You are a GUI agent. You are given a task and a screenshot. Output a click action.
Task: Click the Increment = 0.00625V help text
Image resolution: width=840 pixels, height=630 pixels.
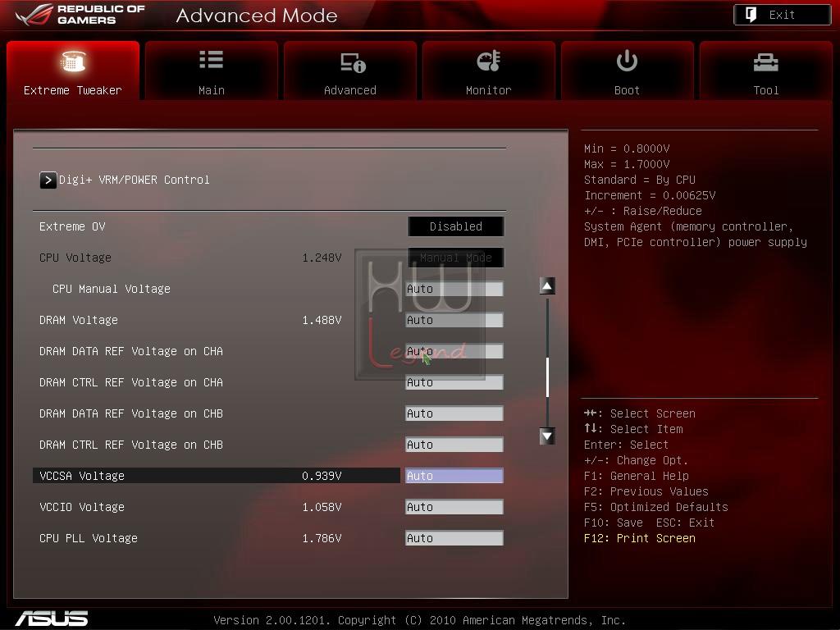point(650,195)
